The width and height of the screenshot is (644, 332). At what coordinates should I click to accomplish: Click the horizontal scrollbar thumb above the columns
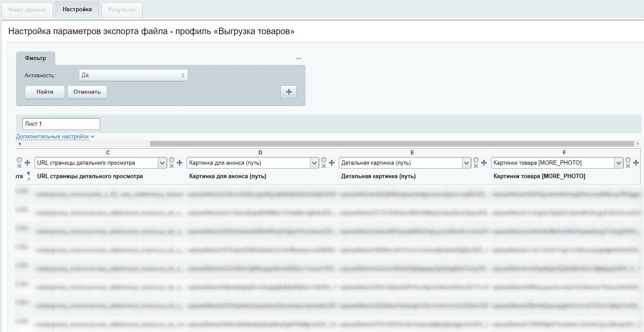(x=392, y=144)
